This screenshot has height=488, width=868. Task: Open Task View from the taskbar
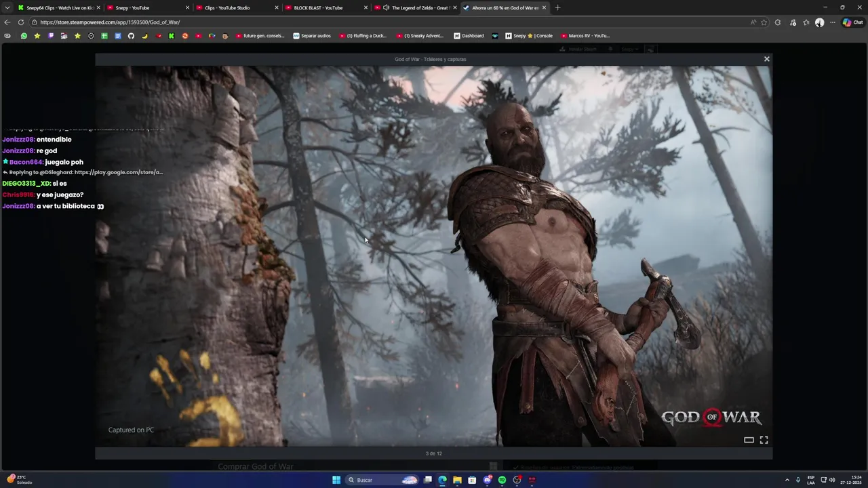pyautogui.click(x=427, y=480)
